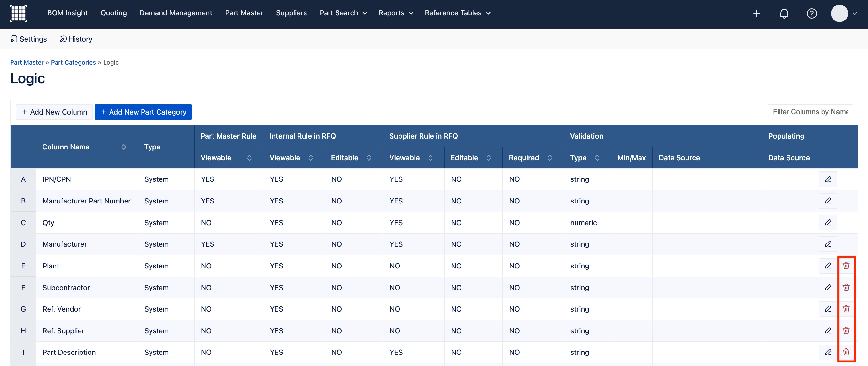Image resolution: width=868 pixels, height=366 pixels.
Task: Click the 'Ref. Supplier' cell
Action: coord(86,331)
